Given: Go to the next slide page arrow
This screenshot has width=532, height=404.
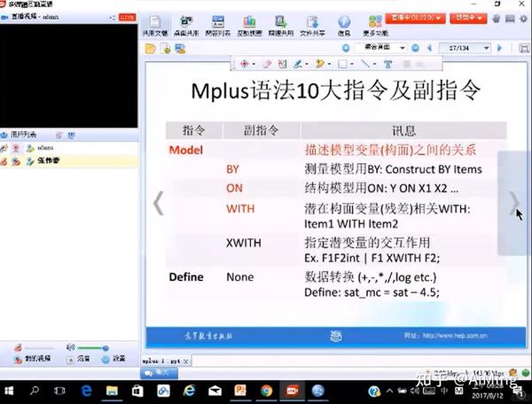Looking at the screenshot, I should 499,48.
